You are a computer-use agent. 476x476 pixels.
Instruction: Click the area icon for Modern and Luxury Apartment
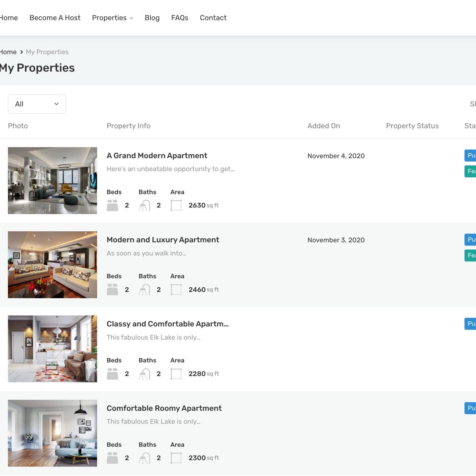(x=176, y=290)
